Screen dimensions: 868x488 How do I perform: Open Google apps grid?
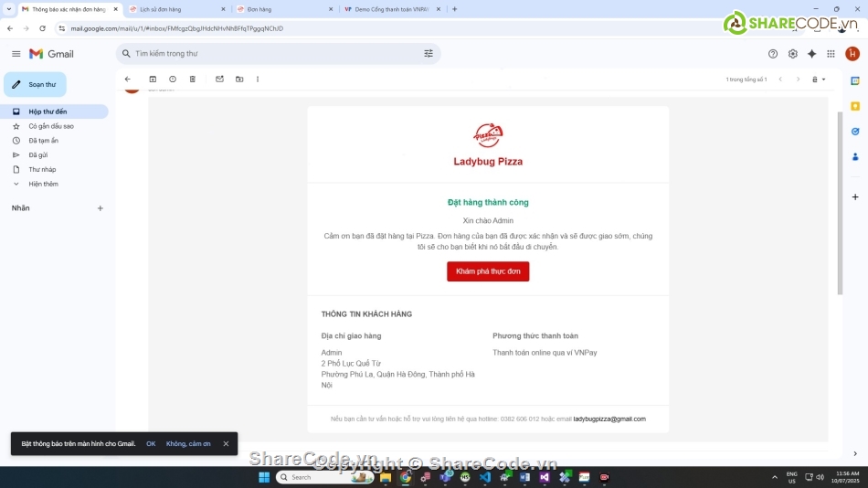click(x=831, y=54)
